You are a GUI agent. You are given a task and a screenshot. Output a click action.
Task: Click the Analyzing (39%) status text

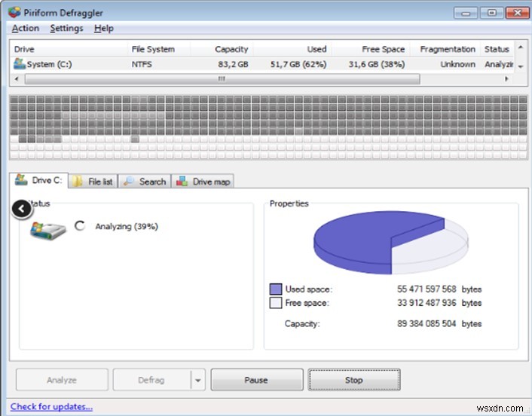point(127,226)
